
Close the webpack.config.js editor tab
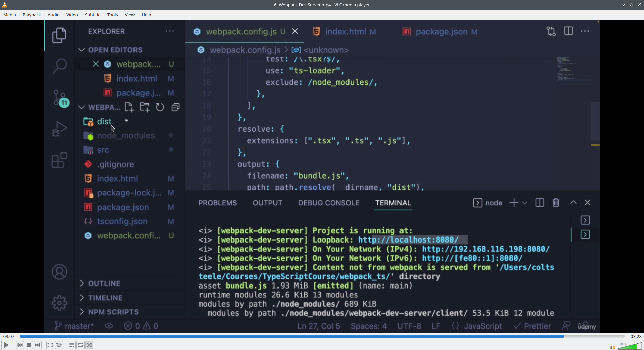pyautogui.click(x=295, y=31)
